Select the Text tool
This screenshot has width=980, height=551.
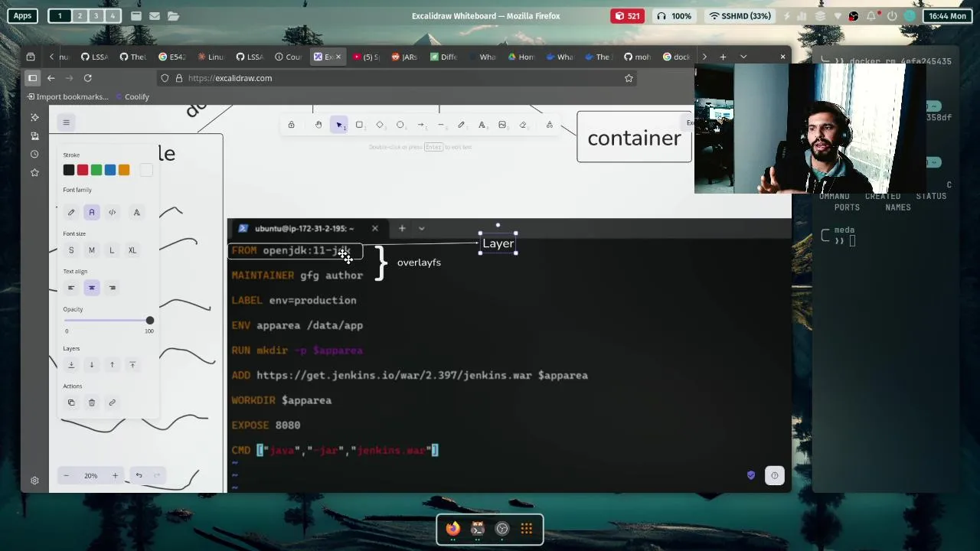pos(482,125)
